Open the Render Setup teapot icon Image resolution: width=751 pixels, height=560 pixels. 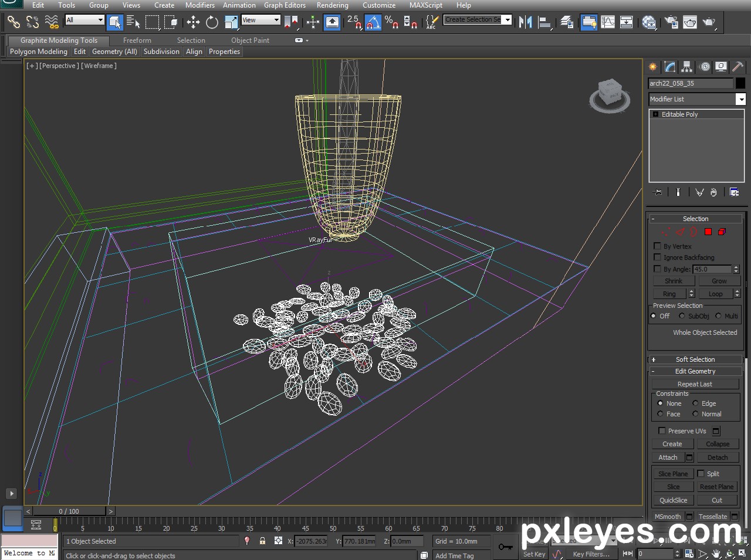pyautogui.click(x=671, y=22)
